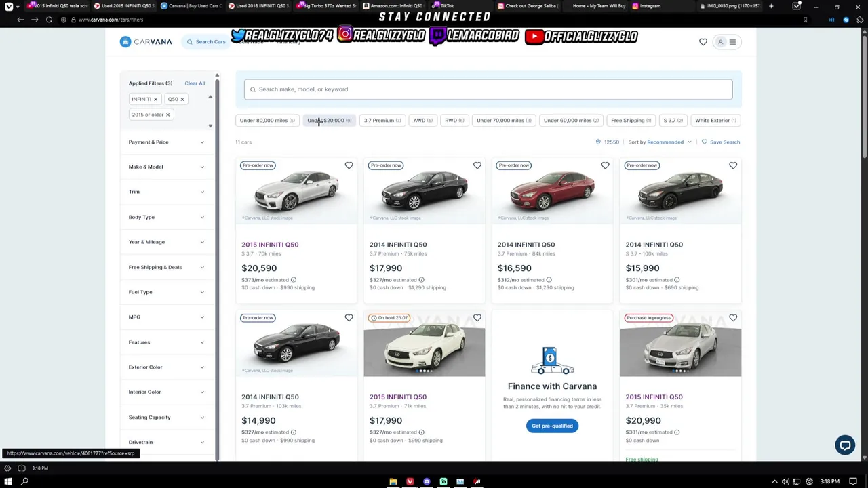
Task: Show payment info for $373/mo estimate
Action: (293, 280)
